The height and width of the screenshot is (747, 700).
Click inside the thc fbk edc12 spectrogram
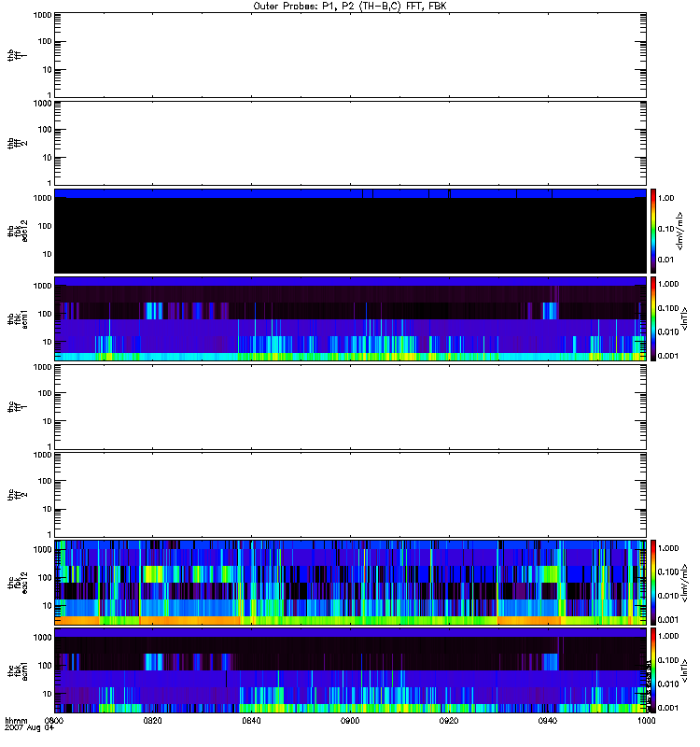coord(350,582)
